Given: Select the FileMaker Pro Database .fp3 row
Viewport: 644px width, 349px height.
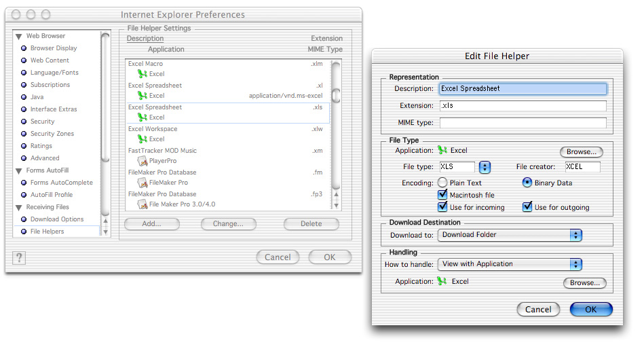Looking at the screenshot, I should [228, 200].
